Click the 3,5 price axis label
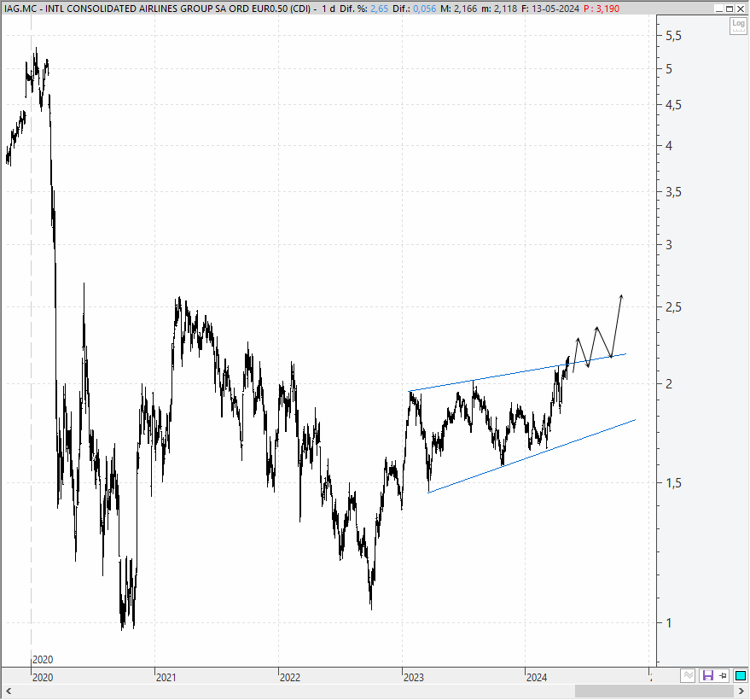The width and height of the screenshot is (750, 700). point(673,192)
